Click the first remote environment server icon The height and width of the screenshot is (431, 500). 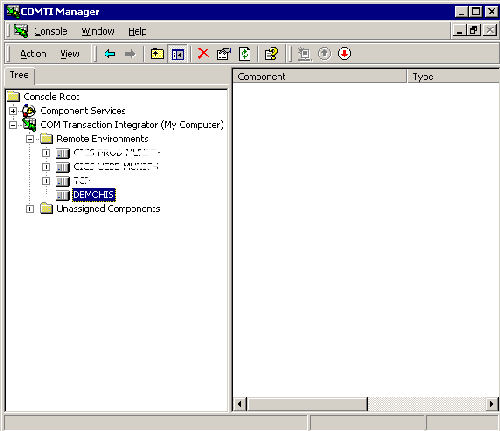point(63,153)
